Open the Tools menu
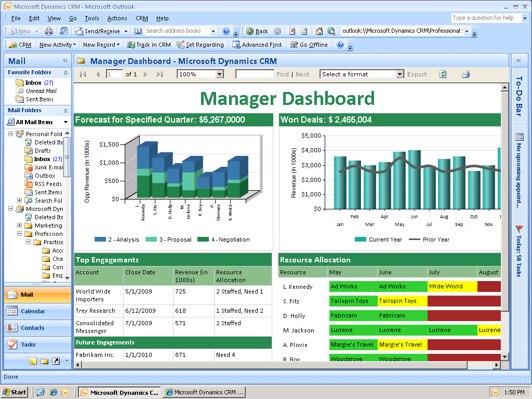 click(91, 18)
